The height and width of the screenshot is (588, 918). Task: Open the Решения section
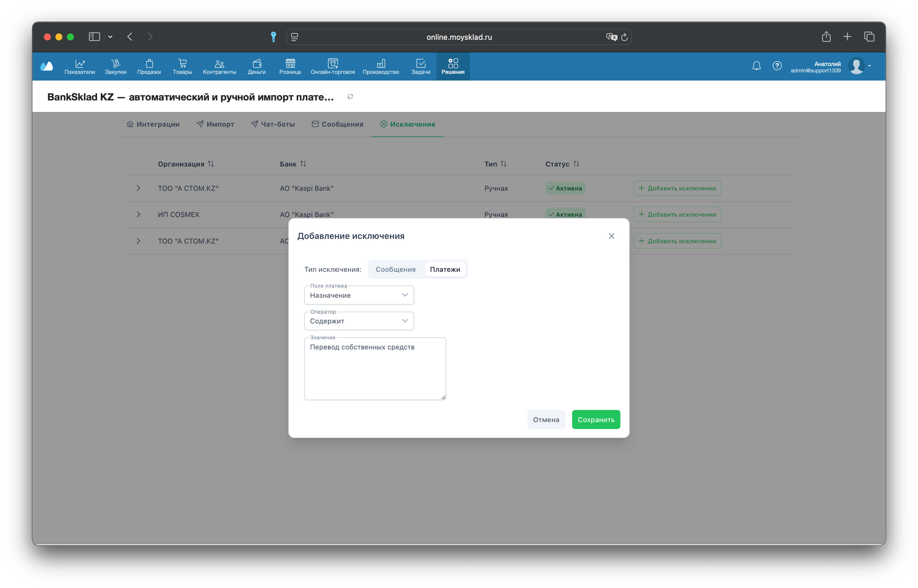(x=453, y=66)
